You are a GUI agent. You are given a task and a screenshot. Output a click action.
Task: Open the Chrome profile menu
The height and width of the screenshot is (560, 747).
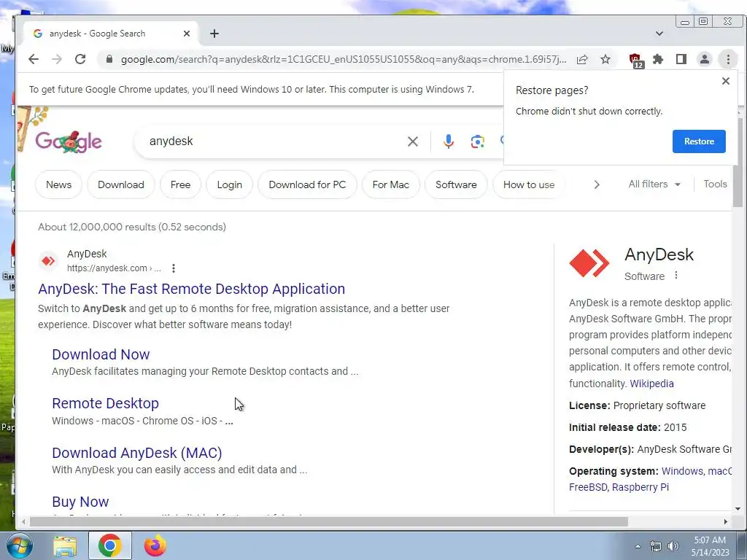pyautogui.click(x=705, y=60)
